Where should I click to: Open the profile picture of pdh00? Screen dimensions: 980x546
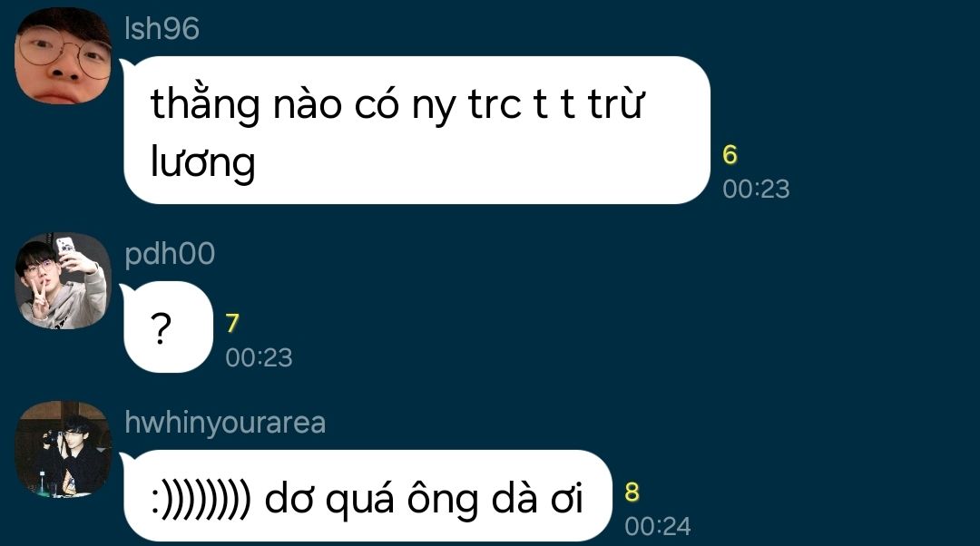[x=63, y=281]
